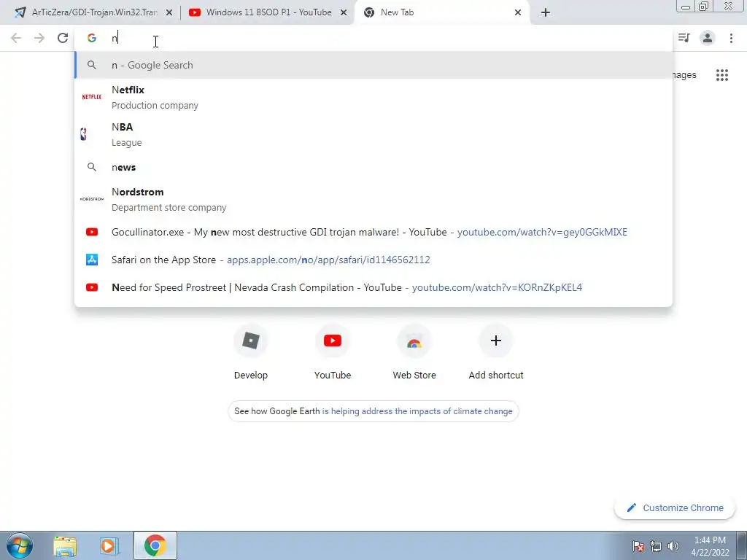Click Chrome icon in taskbar
The height and width of the screenshot is (560, 747).
pyautogui.click(x=155, y=545)
